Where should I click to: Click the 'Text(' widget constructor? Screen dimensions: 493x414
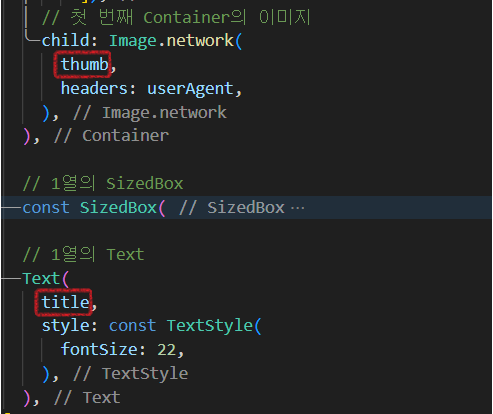pos(46,279)
